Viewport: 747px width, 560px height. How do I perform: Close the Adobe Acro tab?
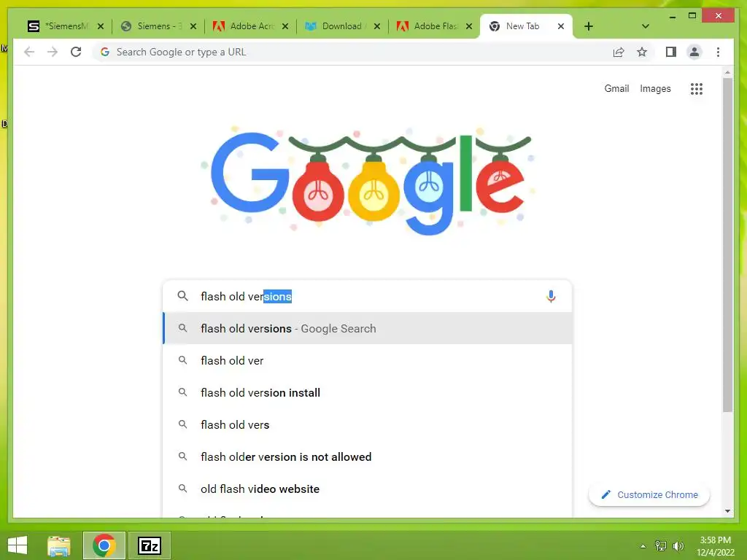(285, 26)
